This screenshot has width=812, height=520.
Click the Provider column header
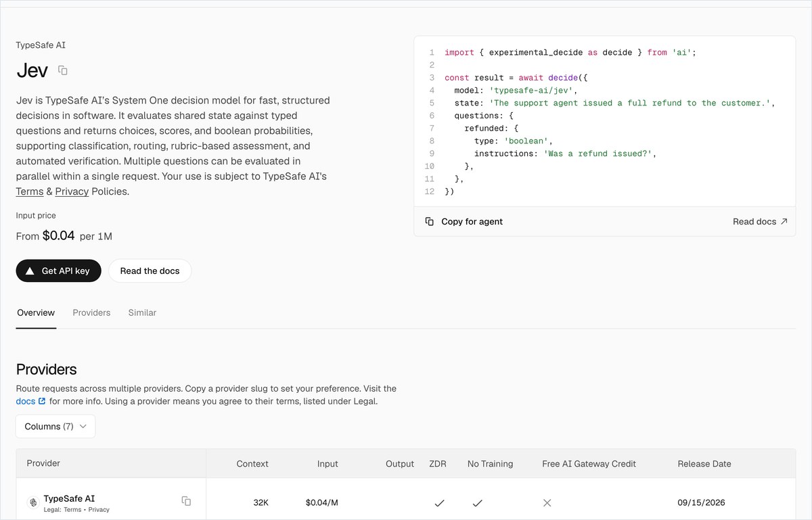point(43,463)
